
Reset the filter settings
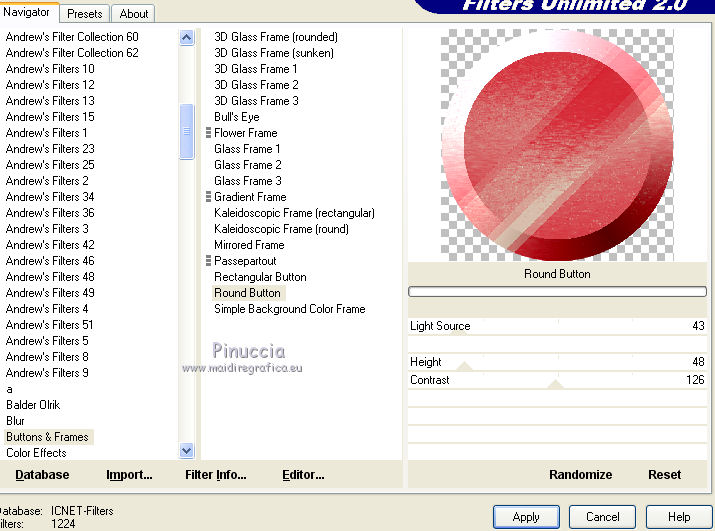pos(664,474)
